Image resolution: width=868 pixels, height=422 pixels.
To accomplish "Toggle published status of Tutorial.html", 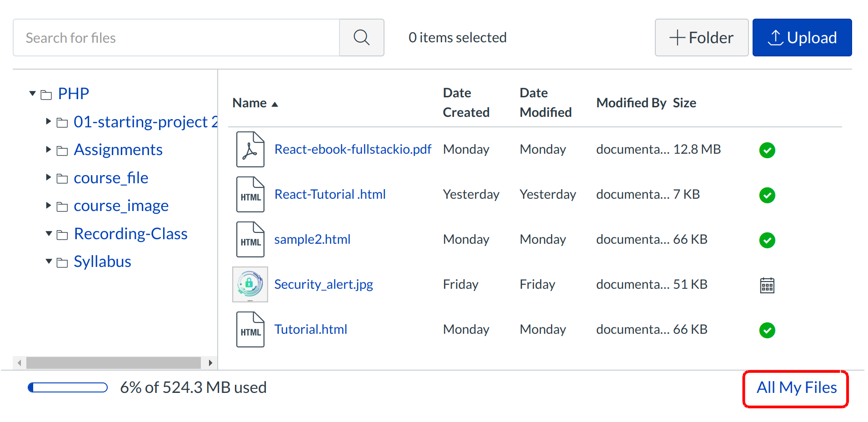I will tap(767, 330).
